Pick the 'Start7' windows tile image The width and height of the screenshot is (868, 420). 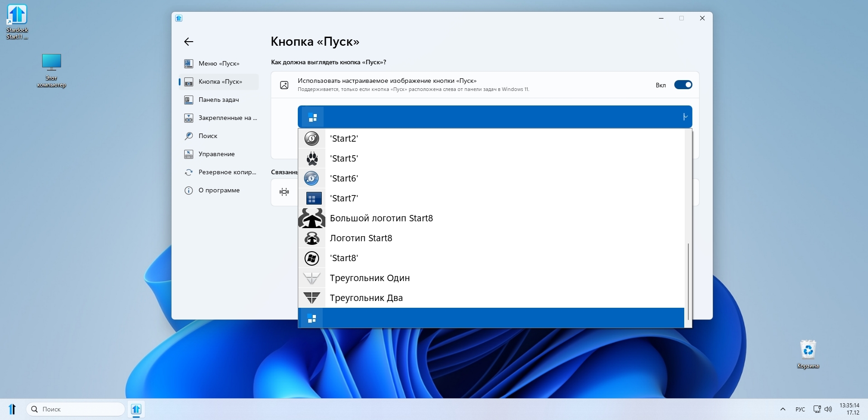tap(491, 198)
